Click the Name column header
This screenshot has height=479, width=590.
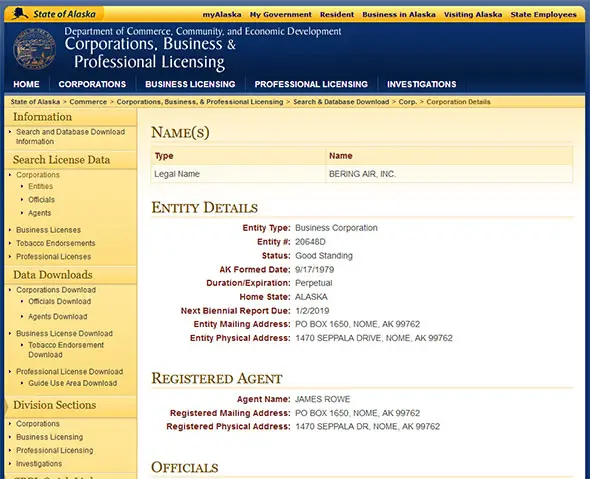(341, 156)
